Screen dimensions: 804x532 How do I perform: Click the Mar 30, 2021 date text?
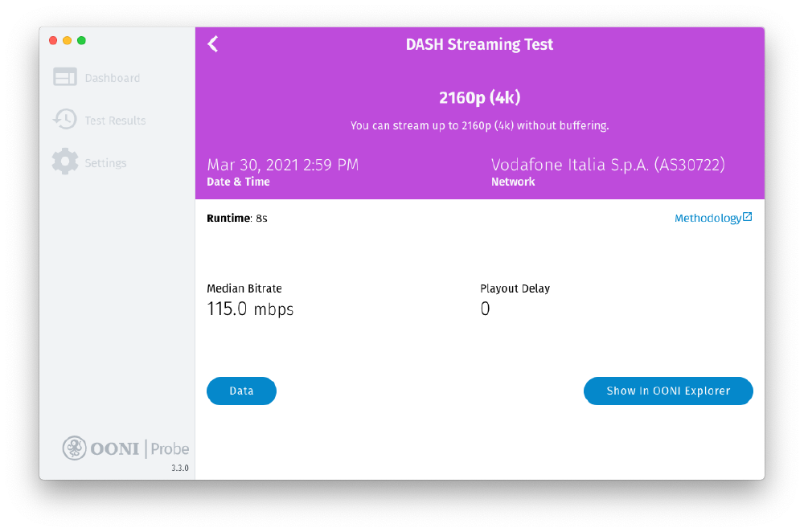pos(282,165)
